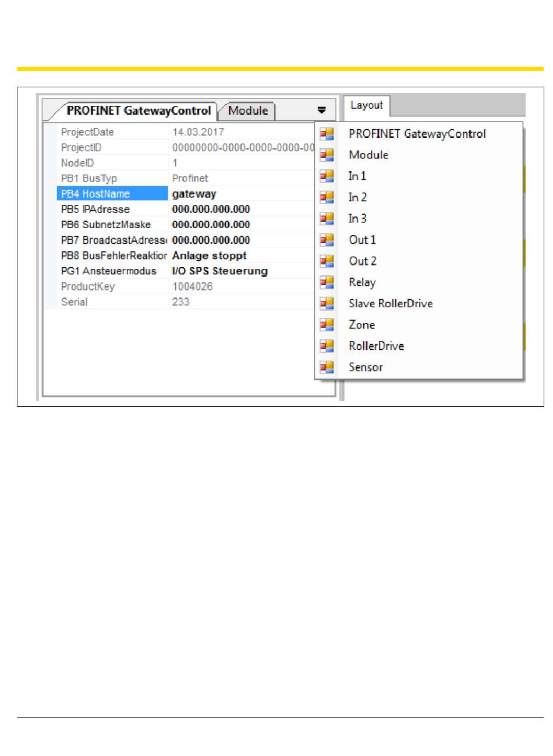The width and height of the screenshot is (553, 756).
Task: Select the PB6 SubnetzMaske property label
Action: coord(106,225)
